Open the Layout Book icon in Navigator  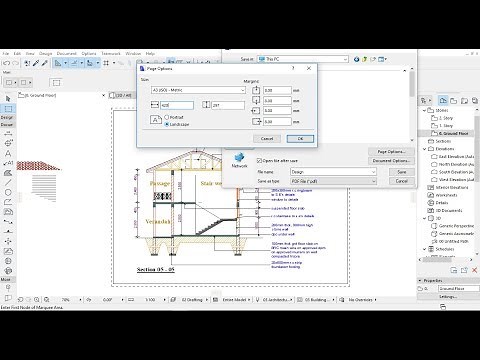point(464,100)
